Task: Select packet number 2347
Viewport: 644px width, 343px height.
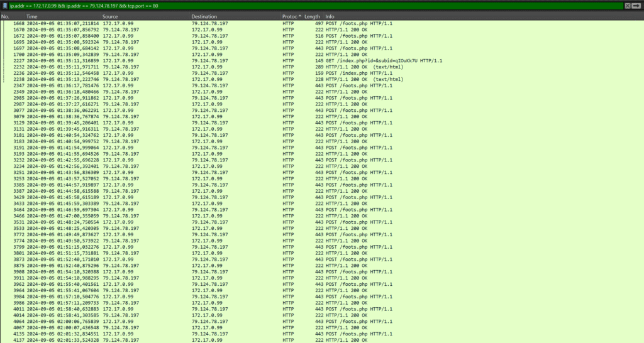Action: [322, 85]
